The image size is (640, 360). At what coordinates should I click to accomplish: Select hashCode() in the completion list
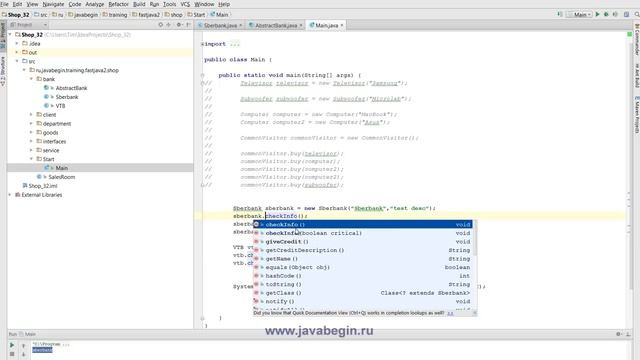coord(362,276)
